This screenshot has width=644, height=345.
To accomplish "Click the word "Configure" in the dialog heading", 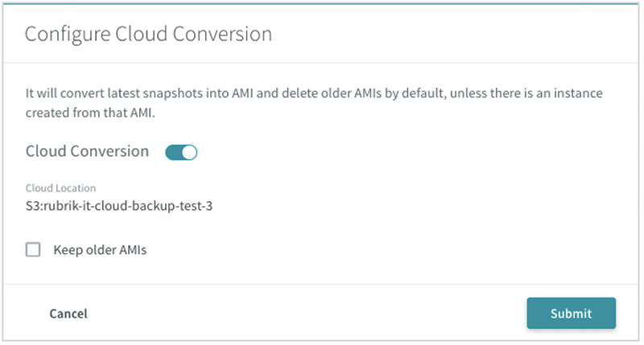I will point(68,35).
